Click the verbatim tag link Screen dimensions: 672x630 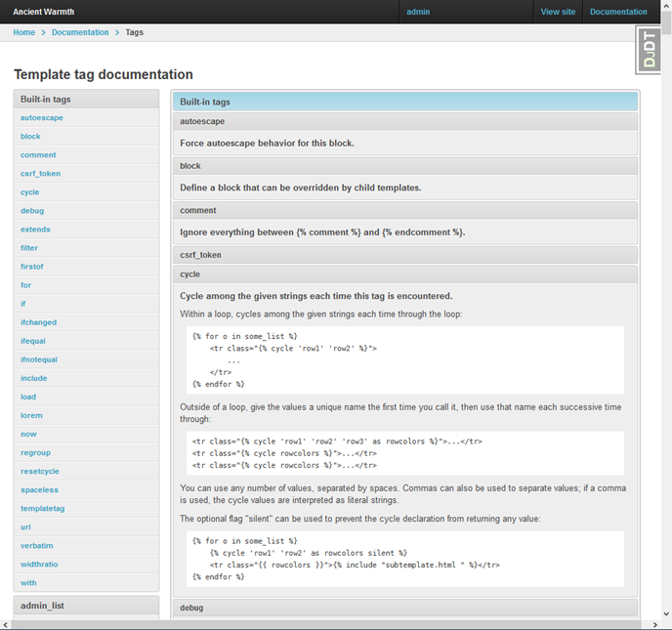36,545
